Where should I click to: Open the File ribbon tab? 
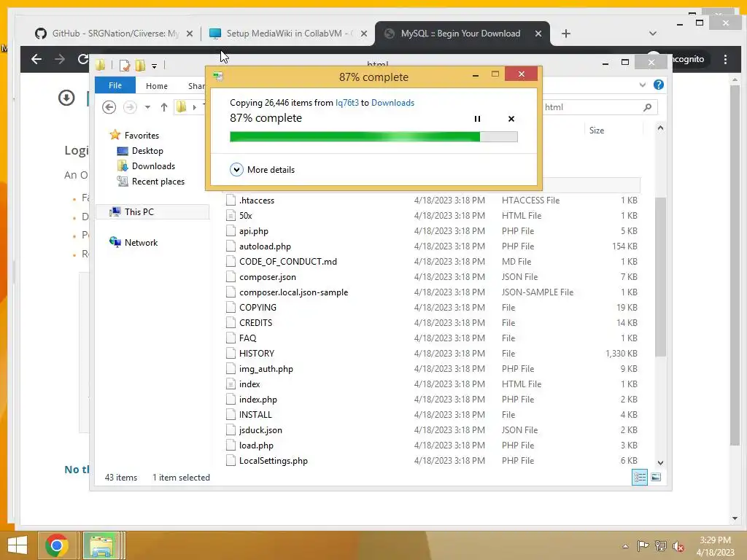[x=115, y=85]
